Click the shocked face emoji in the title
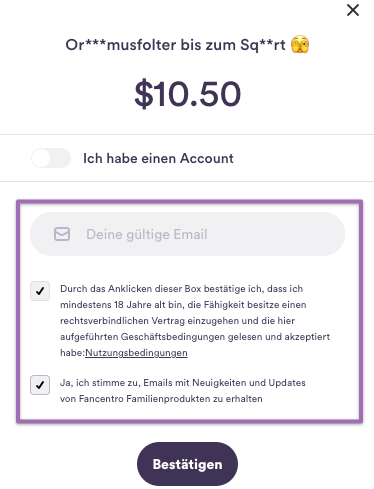This screenshot has height=489, width=374. [300, 44]
